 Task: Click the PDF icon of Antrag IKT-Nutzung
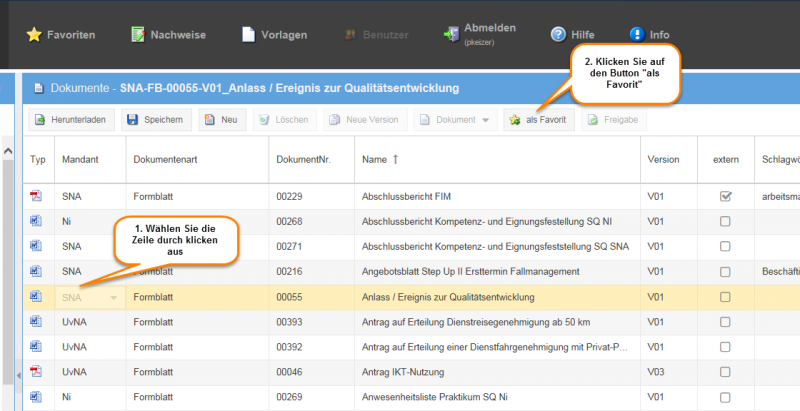pyautogui.click(x=36, y=372)
